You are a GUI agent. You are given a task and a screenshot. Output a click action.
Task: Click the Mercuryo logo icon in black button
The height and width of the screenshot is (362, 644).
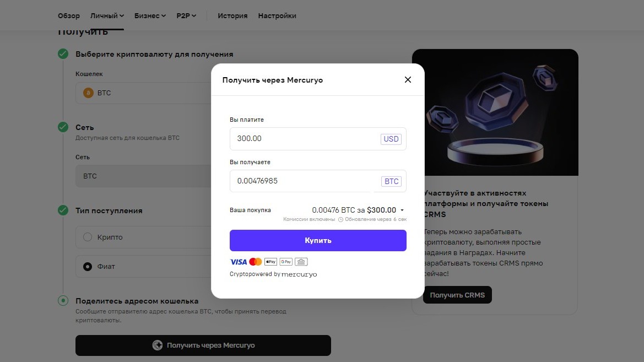(158, 345)
